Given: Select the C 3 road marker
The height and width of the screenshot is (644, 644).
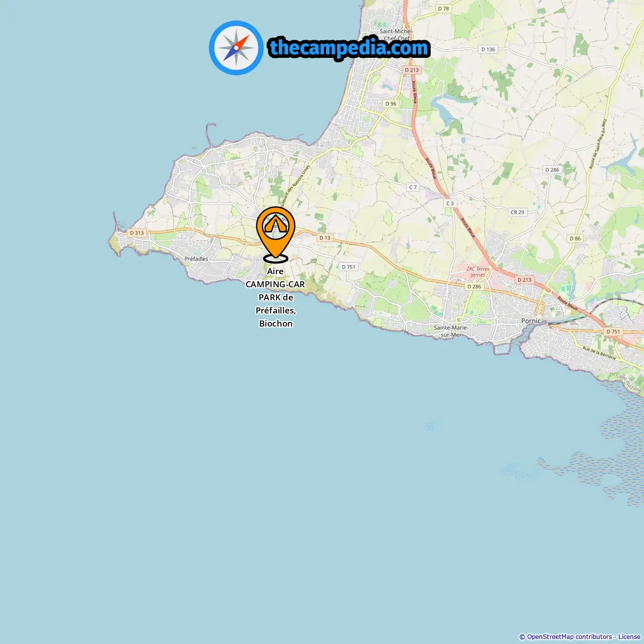Looking at the screenshot, I should tap(450, 203).
